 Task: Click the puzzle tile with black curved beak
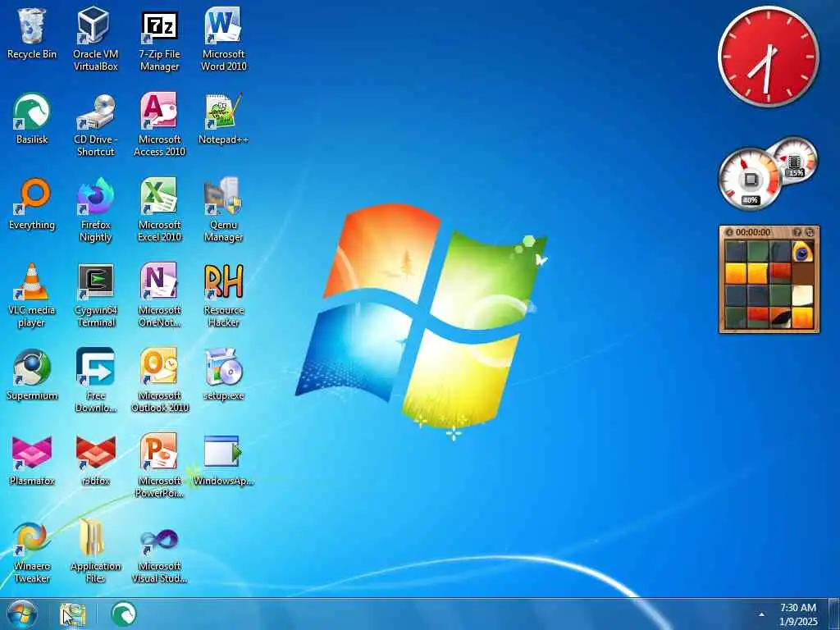[x=781, y=317]
